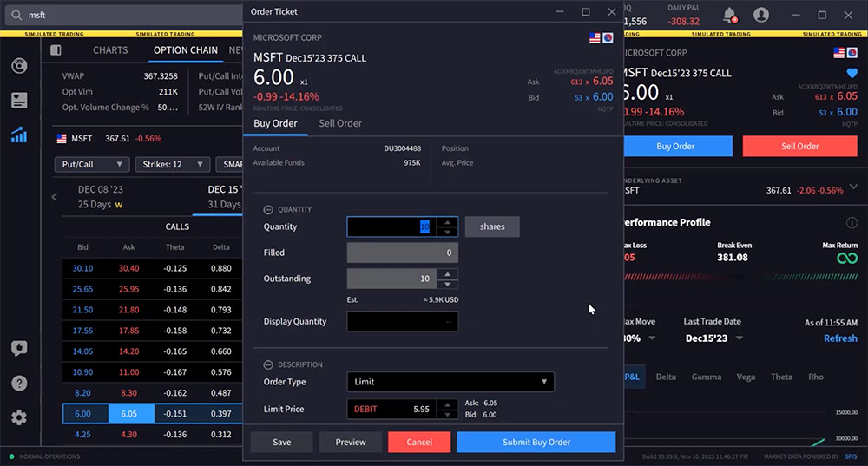Click US flag icon in Order Ticket
This screenshot has width=868, height=466.
(x=595, y=37)
